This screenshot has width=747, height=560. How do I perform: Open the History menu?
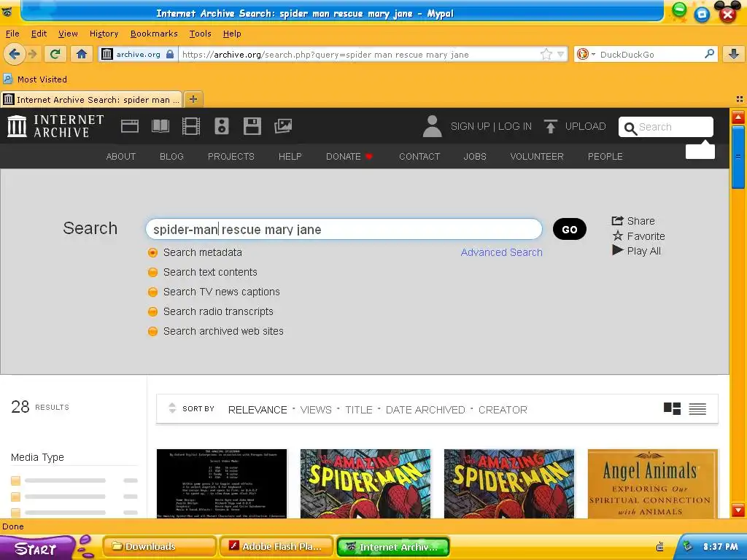[x=104, y=34]
